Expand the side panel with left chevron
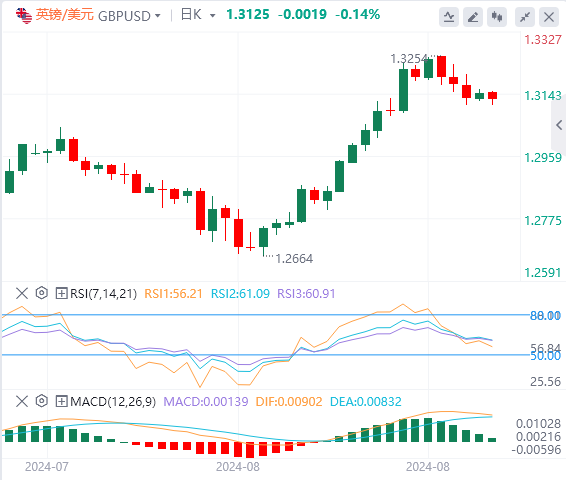 point(559,125)
